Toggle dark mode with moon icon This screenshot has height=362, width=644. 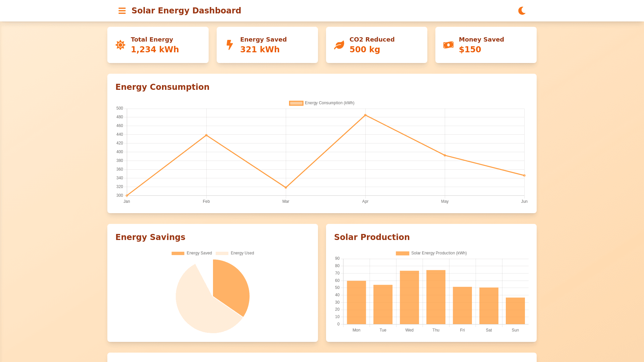tap(522, 11)
